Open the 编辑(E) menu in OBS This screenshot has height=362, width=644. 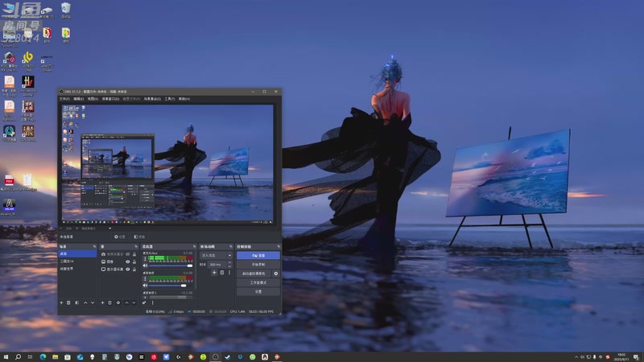(78, 99)
